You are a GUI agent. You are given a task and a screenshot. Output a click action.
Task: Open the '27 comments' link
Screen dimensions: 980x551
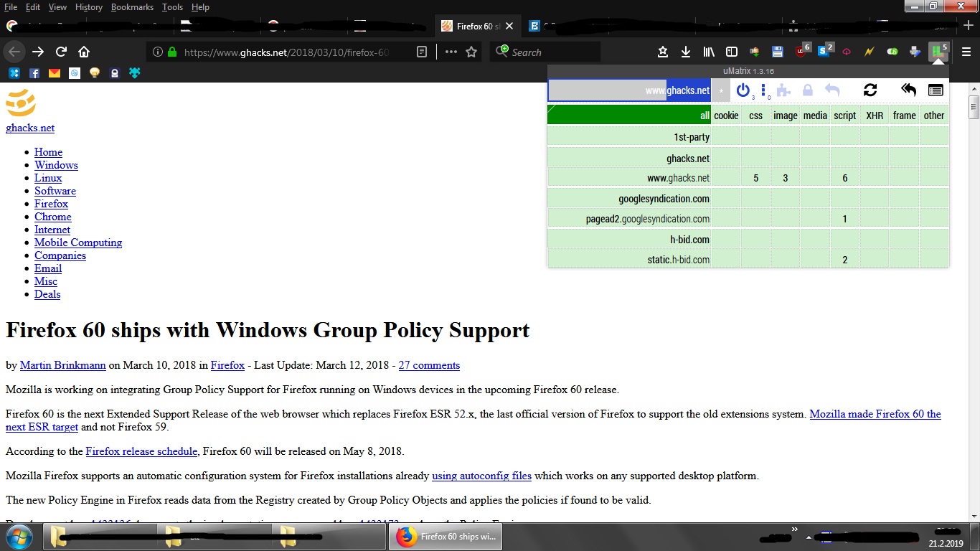point(428,365)
